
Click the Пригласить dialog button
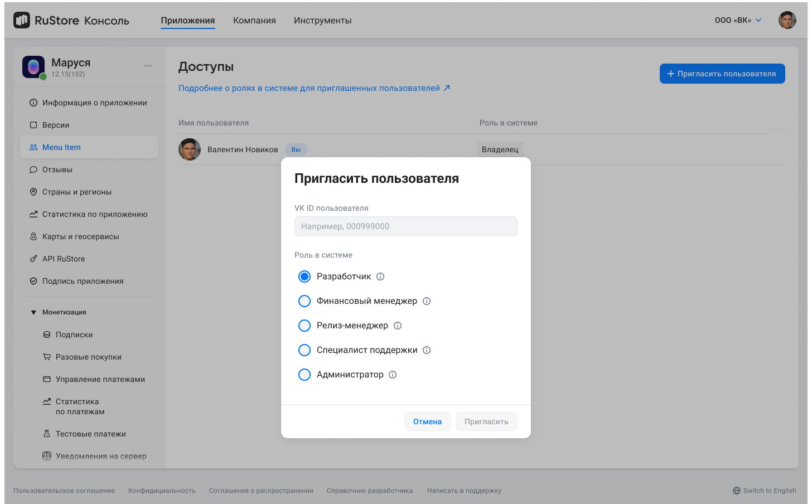coord(486,421)
